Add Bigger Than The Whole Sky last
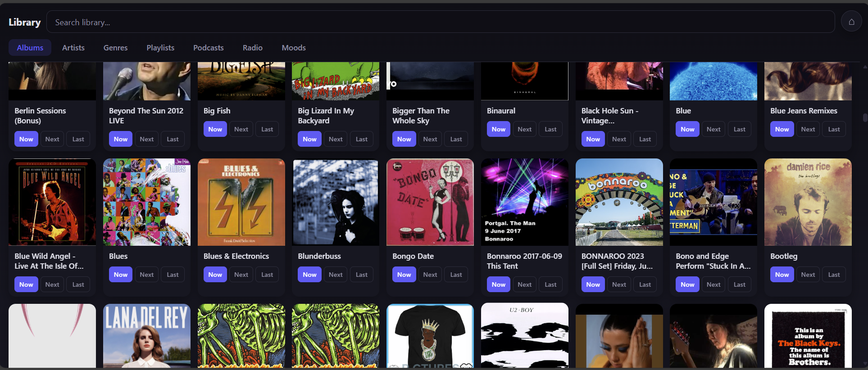The width and height of the screenshot is (868, 370). click(x=456, y=139)
